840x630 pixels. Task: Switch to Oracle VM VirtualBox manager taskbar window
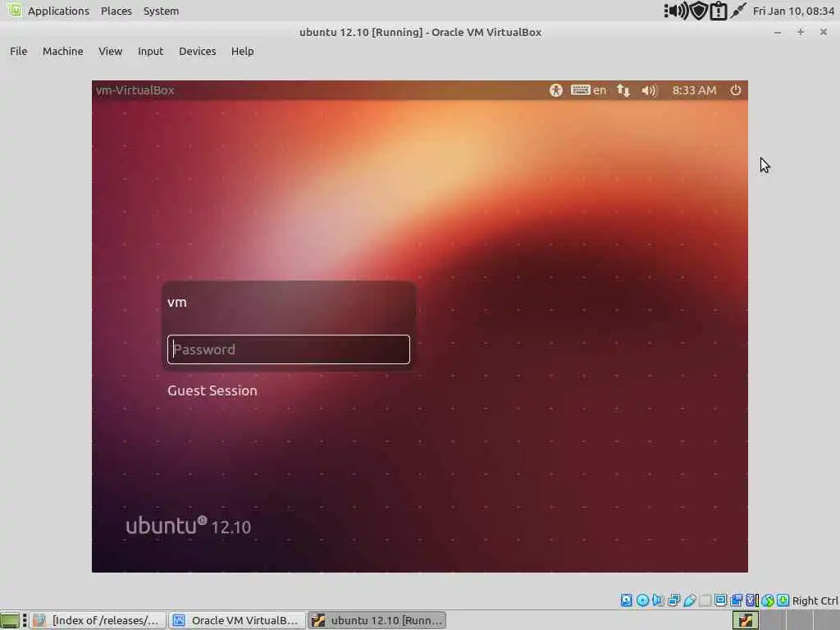pyautogui.click(x=237, y=620)
